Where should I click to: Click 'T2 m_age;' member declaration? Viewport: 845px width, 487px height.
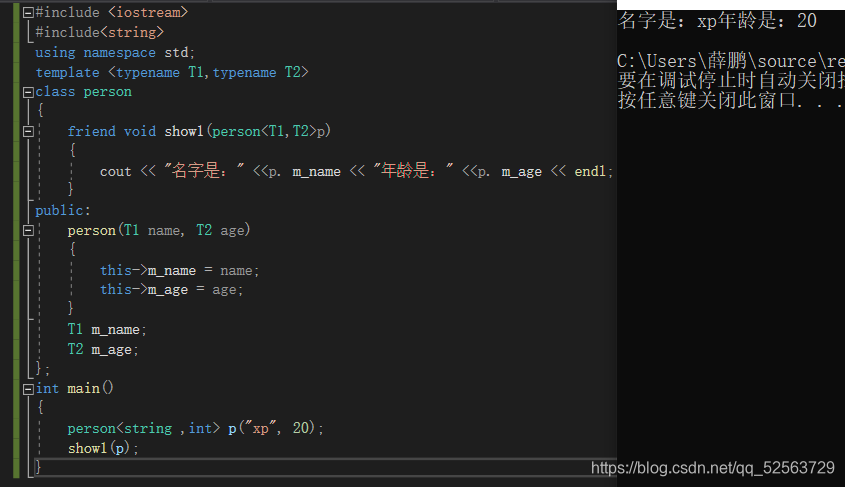pos(103,350)
